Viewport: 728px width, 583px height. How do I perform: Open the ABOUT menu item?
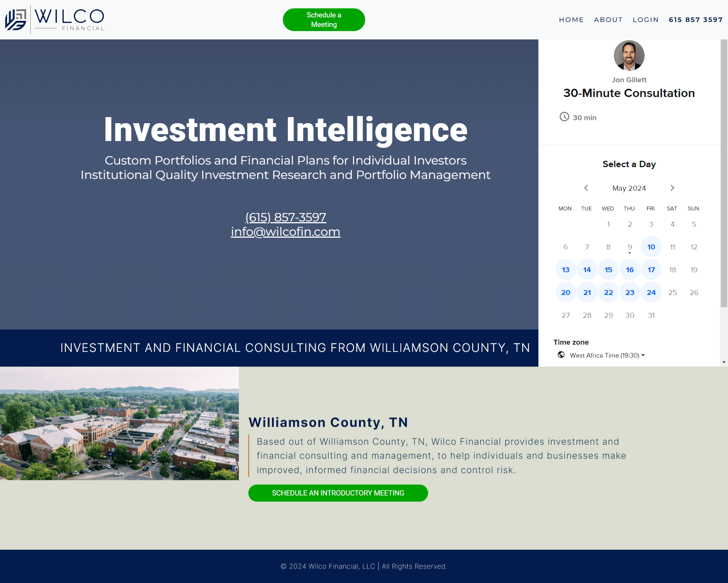(x=608, y=20)
